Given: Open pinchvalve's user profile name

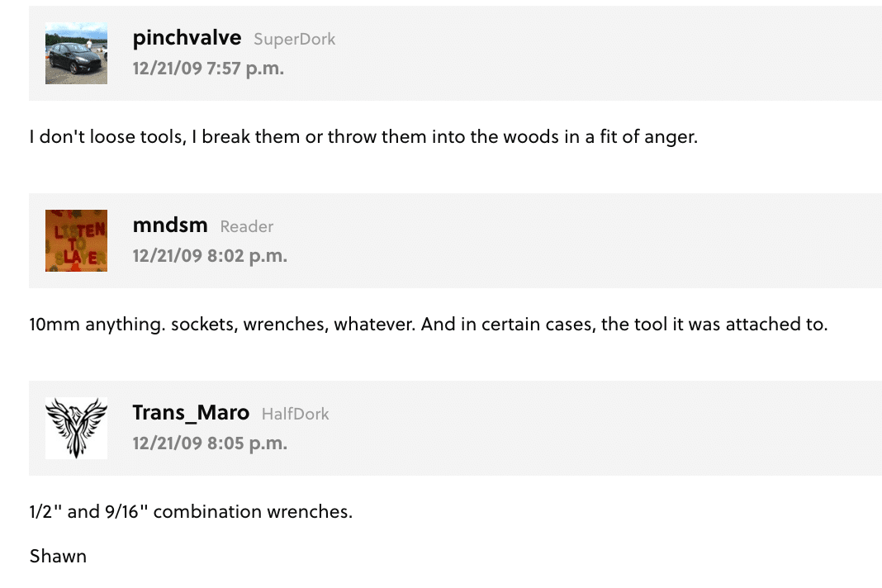Looking at the screenshot, I should pos(187,38).
